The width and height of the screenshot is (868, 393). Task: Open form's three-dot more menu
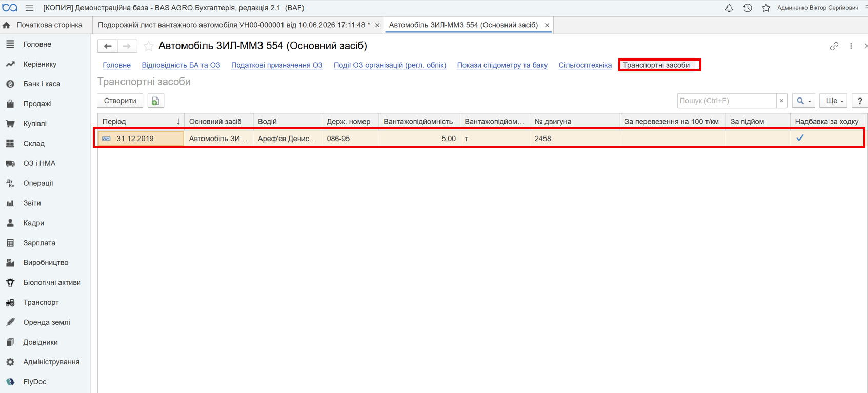[851, 46]
